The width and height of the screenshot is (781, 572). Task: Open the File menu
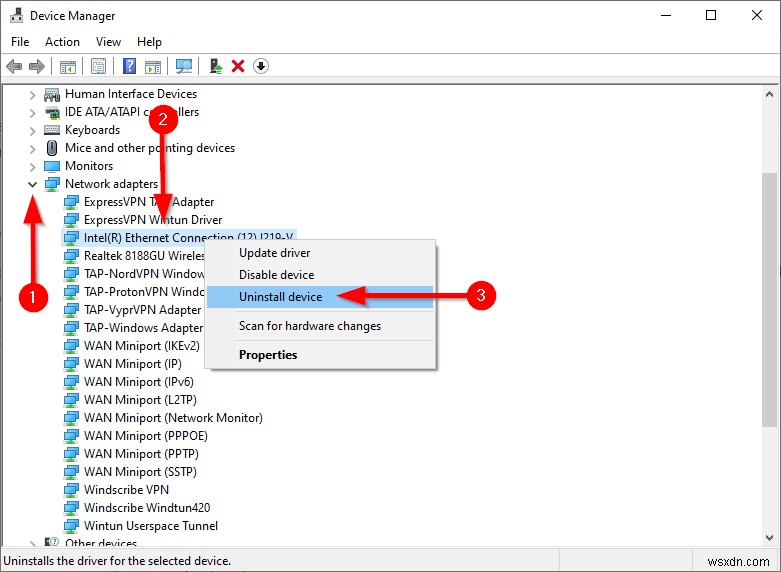pyautogui.click(x=20, y=42)
